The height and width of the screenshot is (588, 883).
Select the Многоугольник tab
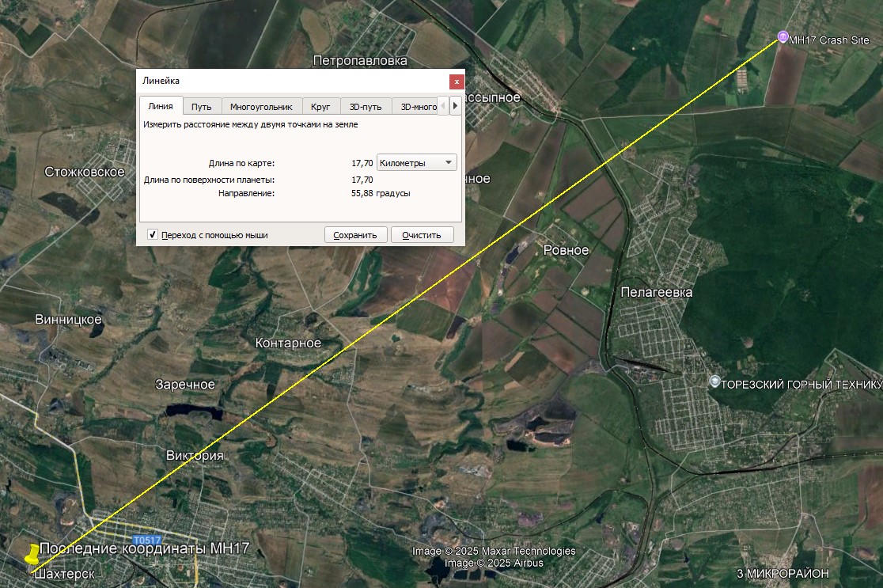(x=261, y=107)
